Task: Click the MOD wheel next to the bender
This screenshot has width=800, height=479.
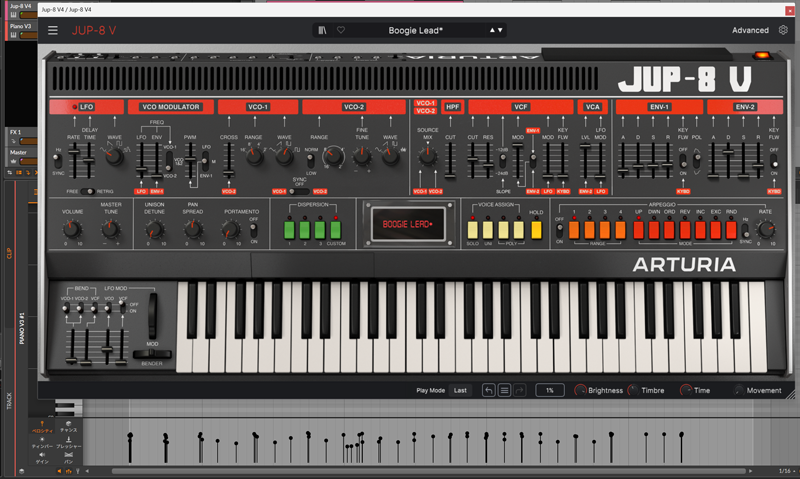Action: pyautogui.click(x=152, y=315)
